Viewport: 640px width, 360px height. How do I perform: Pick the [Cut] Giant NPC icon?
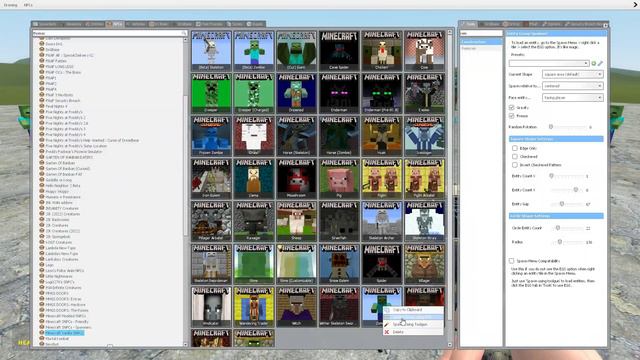tap(296, 50)
